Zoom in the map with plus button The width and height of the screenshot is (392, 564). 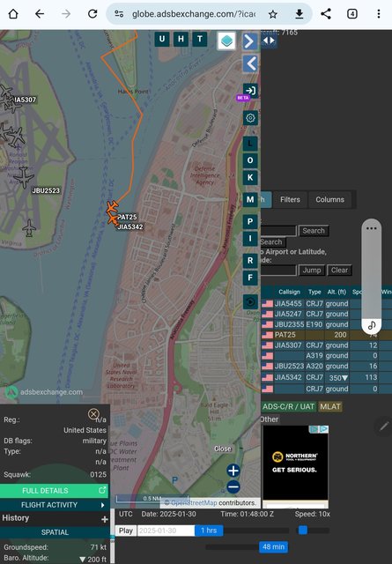[x=233, y=471]
